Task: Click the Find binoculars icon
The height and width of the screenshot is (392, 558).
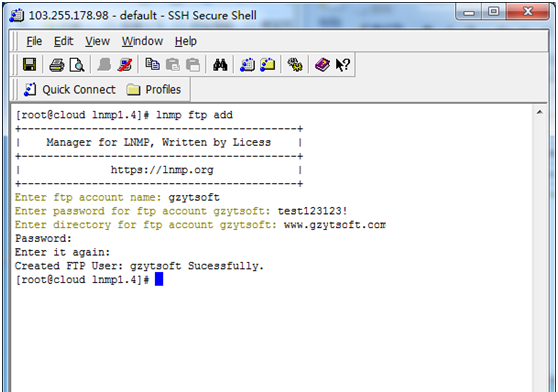Action: point(220,65)
